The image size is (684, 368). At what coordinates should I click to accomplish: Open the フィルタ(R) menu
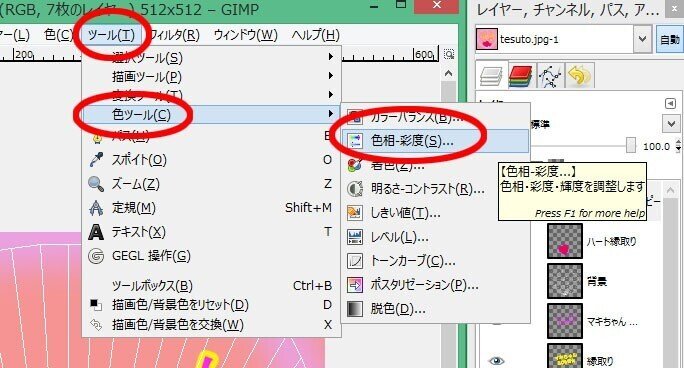point(174,35)
